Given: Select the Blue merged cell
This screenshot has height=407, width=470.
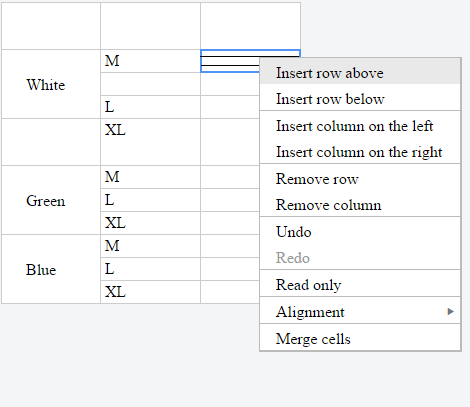Looking at the screenshot, I should pyautogui.click(x=51, y=269).
